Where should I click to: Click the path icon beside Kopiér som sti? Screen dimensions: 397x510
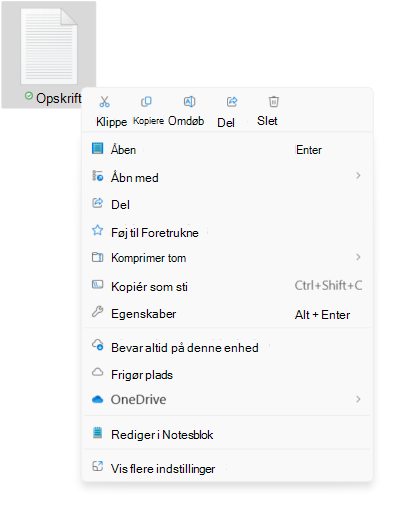pyautogui.click(x=97, y=284)
